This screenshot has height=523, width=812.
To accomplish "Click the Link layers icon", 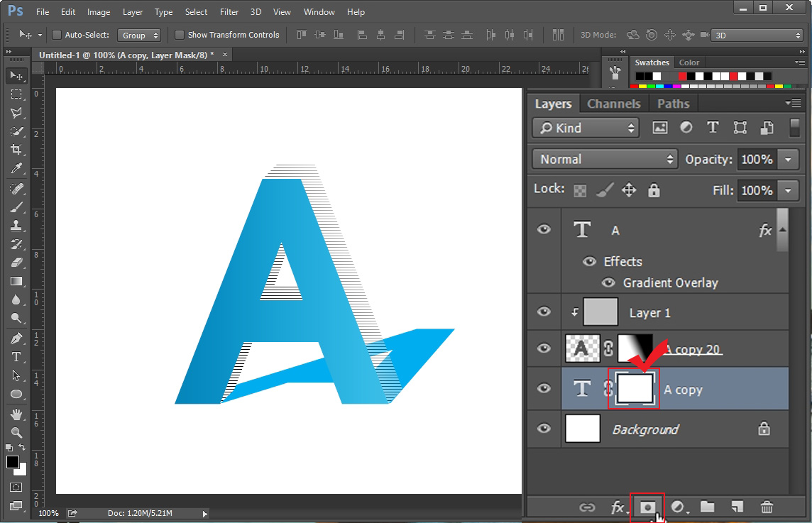I will point(587,507).
